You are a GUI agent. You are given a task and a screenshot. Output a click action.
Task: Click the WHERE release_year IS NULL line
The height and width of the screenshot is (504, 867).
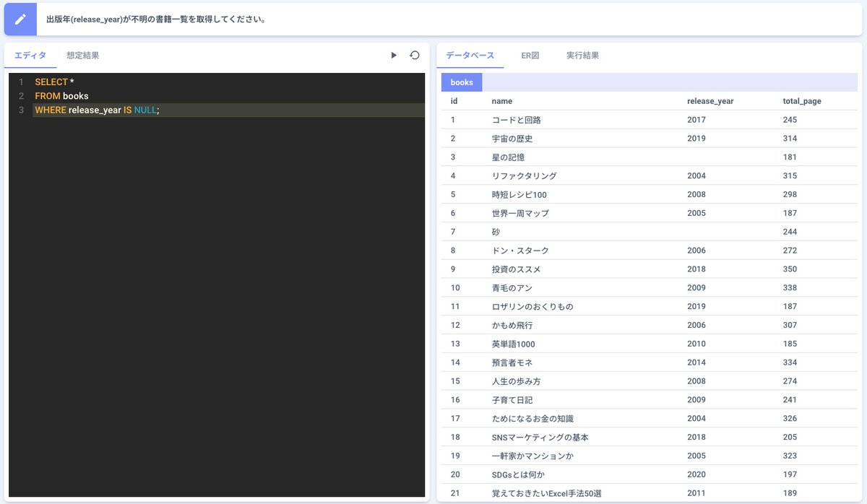[97, 110]
